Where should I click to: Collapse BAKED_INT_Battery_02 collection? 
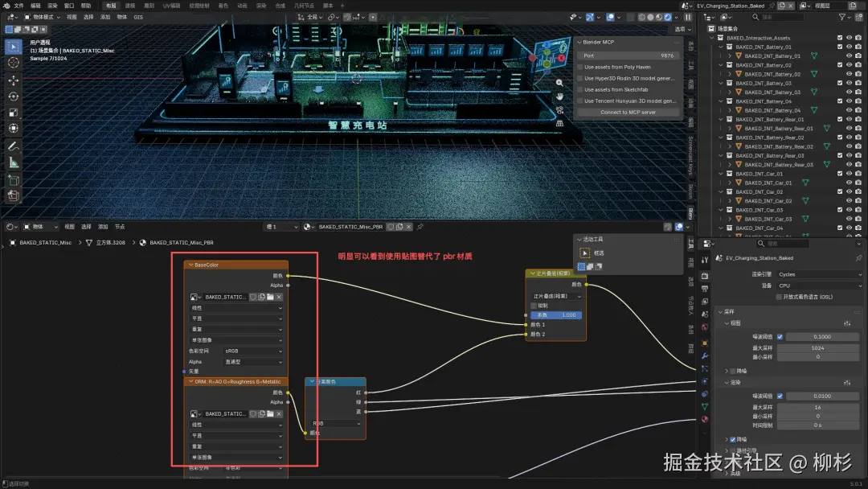coord(721,65)
